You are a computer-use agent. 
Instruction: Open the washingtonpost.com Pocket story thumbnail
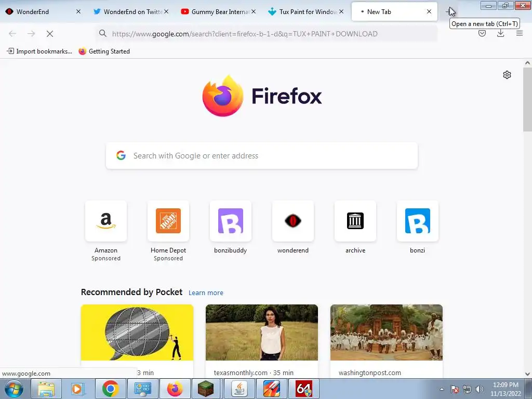coord(387,332)
